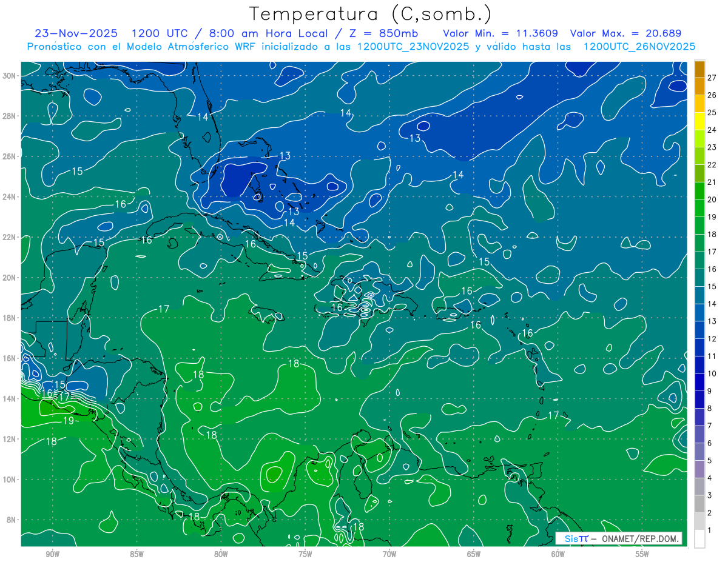Click the 70W longitude label

(x=389, y=554)
